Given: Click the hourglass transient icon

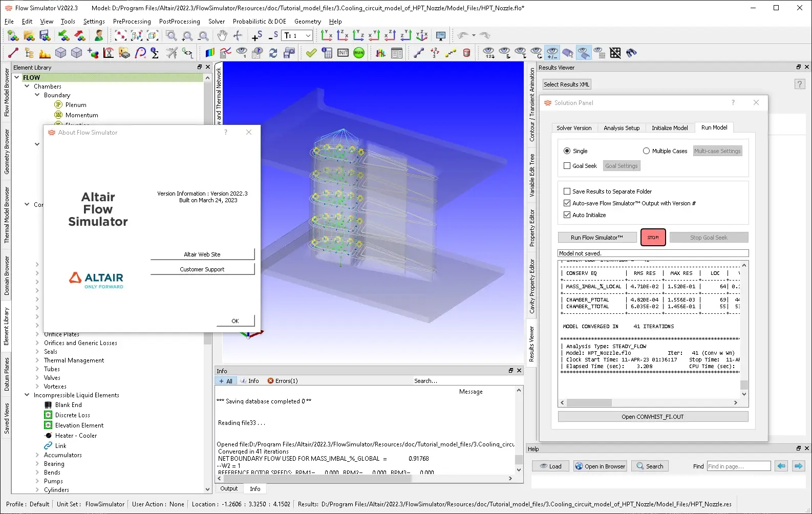Looking at the screenshot, I should (x=109, y=53).
